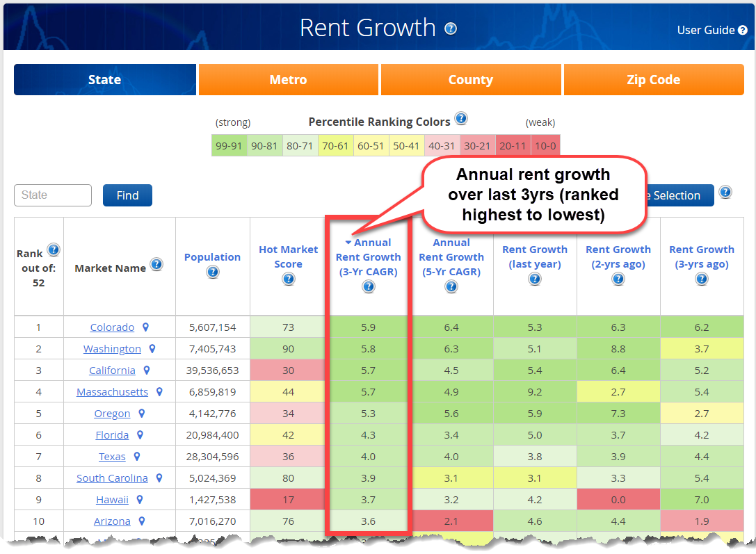Open the Washington market link
This screenshot has width=756, height=554.
[112, 349]
